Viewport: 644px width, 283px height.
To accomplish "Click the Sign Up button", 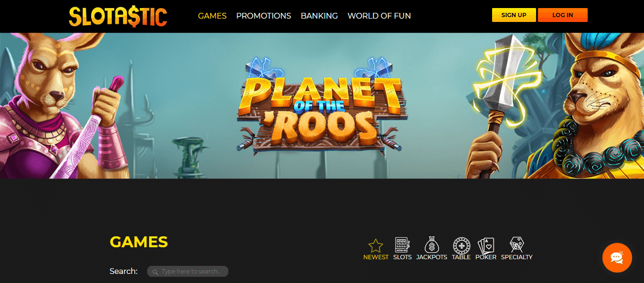I will [x=514, y=15].
